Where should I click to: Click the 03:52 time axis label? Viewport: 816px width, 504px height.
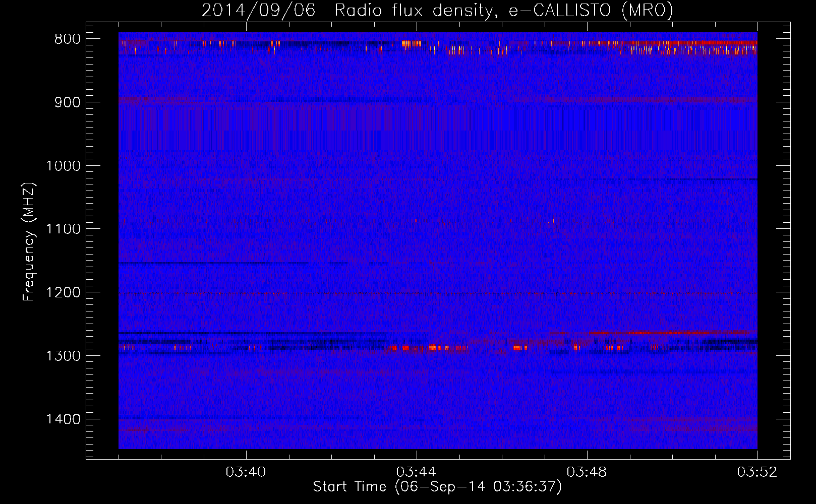pos(757,472)
